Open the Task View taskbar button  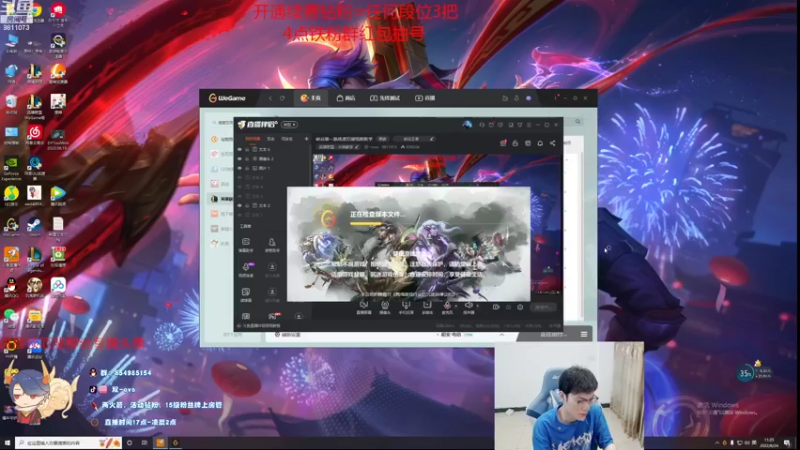click(x=144, y=443)
